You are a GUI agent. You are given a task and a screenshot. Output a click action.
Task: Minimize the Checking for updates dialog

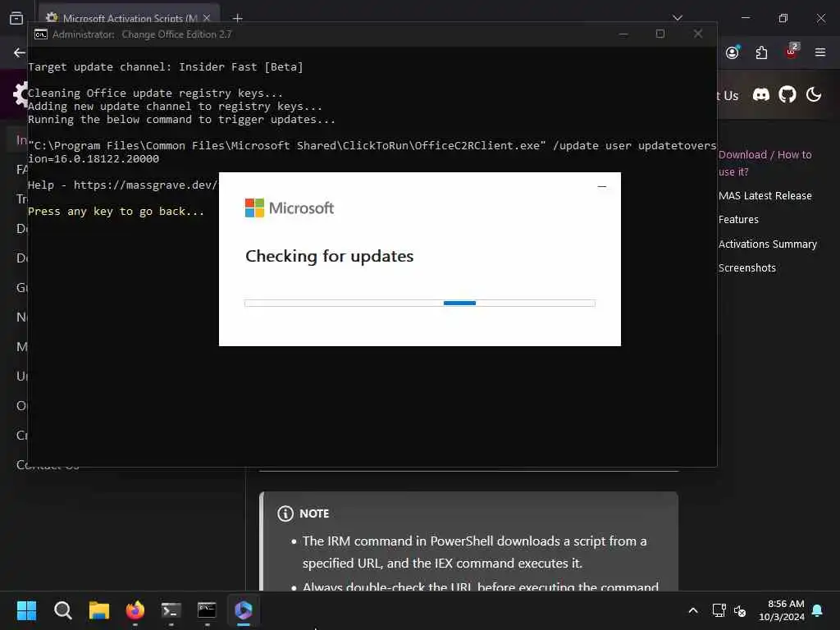pyautogui.click(x=601, y=186)
